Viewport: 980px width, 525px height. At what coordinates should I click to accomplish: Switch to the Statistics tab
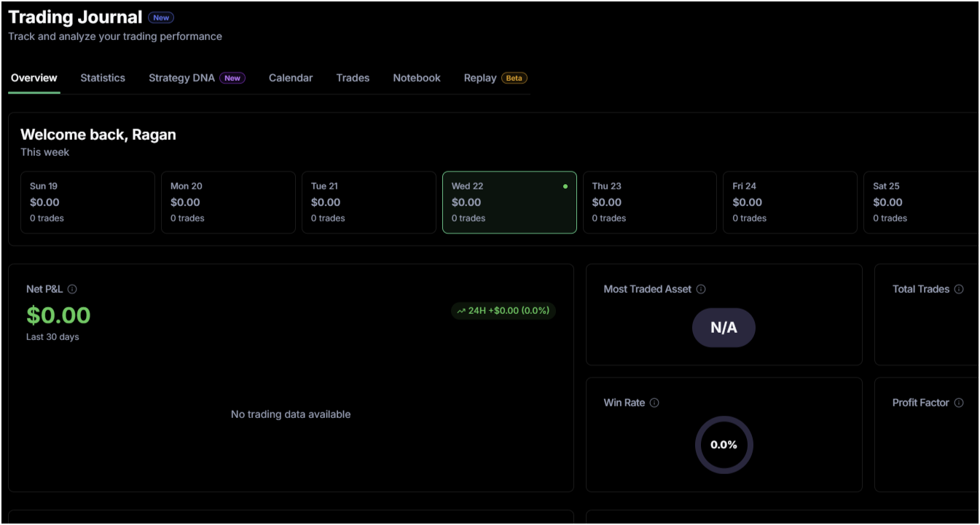[103, 78]
